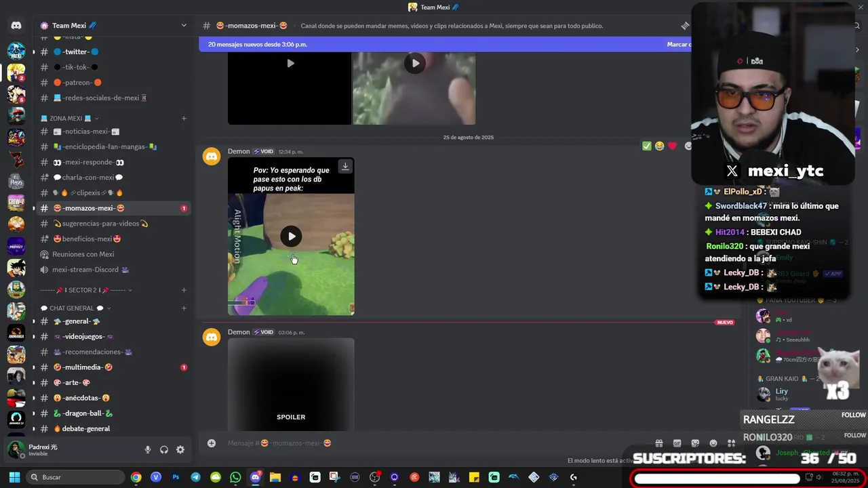Screen dimensions: 868x488
Task: Open the gift icon in message bar
Action: tap(658, 443)
